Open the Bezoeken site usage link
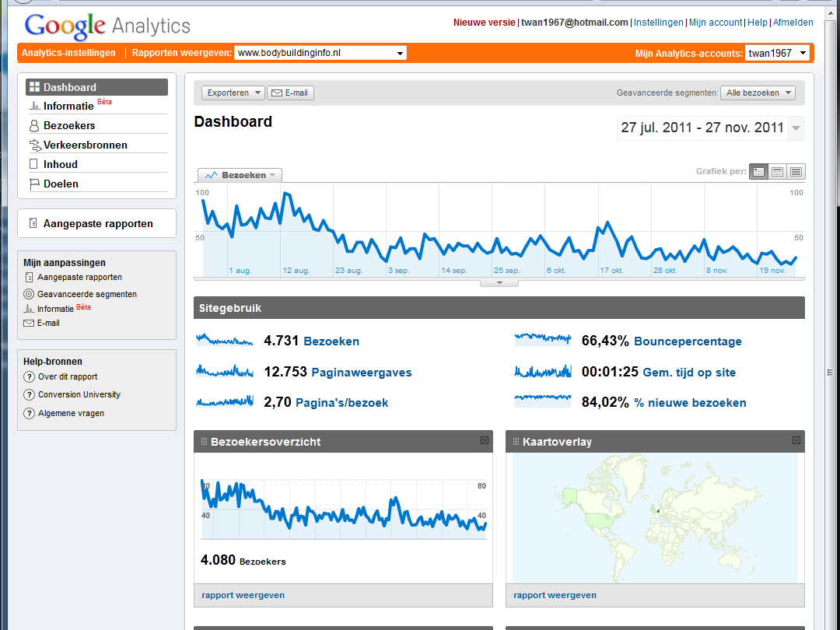The width and height of the screenshot is (840, 630). (331, 341)
